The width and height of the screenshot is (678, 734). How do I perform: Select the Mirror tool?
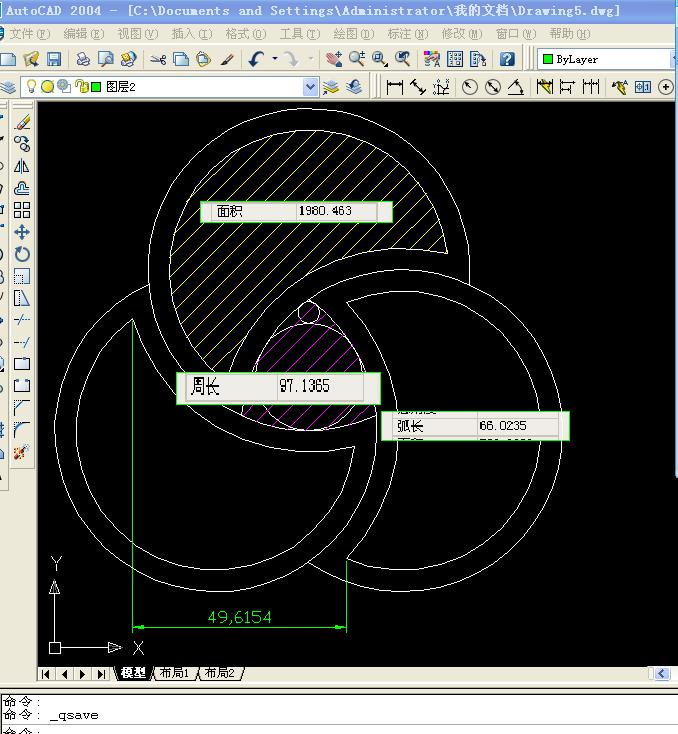pos(22,166)
